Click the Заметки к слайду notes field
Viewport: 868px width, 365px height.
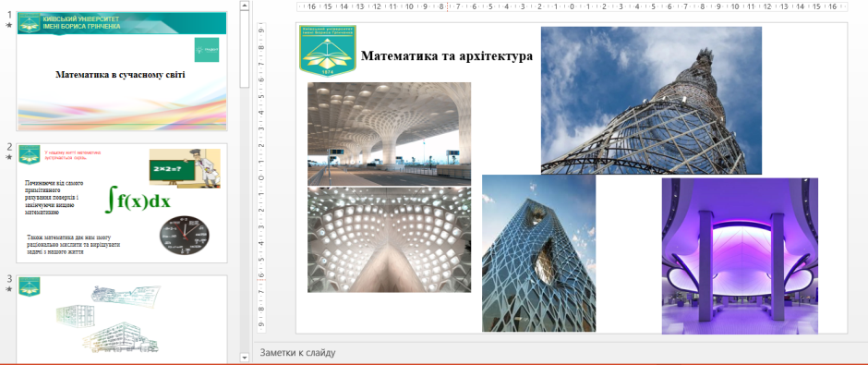(x=560, y=352)
